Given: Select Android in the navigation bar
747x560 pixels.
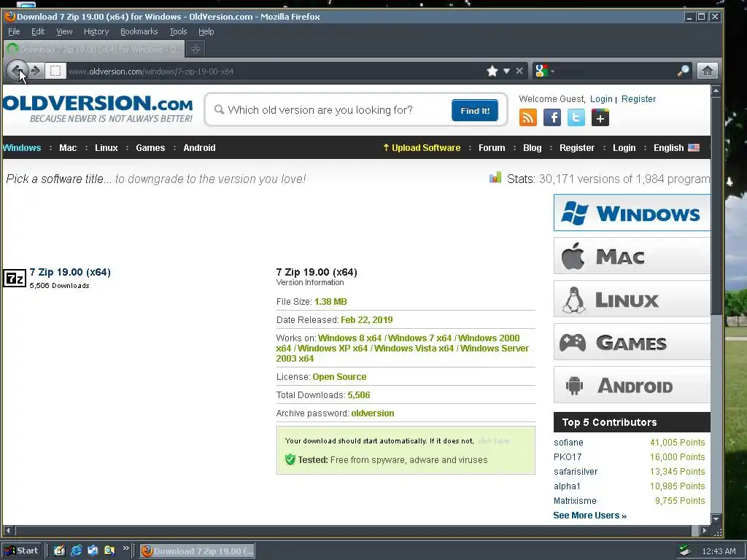Looking at the screenshot, I should [199, 147].
